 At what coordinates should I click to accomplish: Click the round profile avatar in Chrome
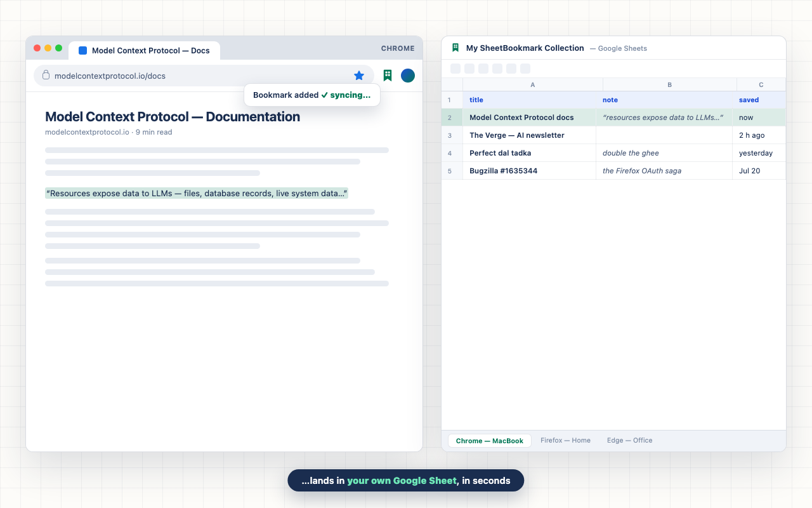pos(408,76)
